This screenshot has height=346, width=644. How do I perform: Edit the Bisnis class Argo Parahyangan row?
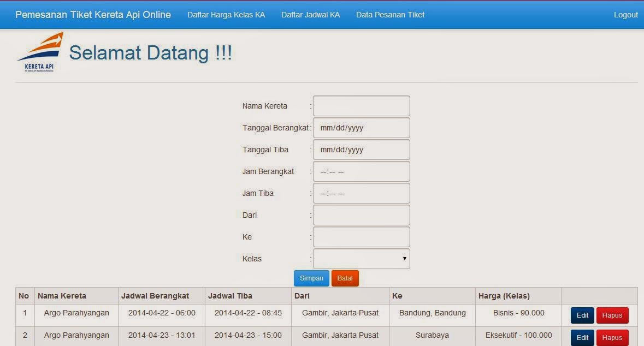click(x=582, y=315)
